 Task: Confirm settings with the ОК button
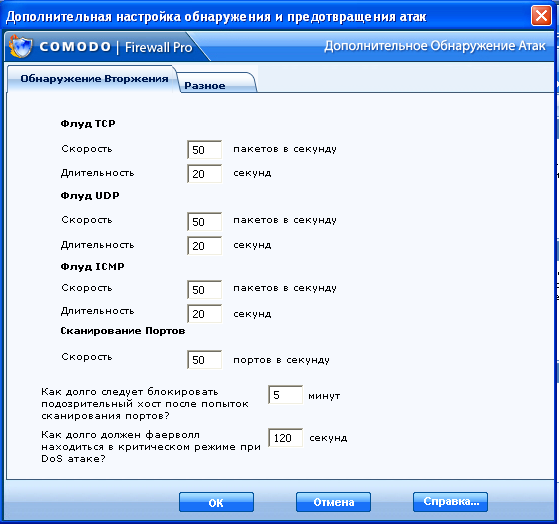(216, 502)
